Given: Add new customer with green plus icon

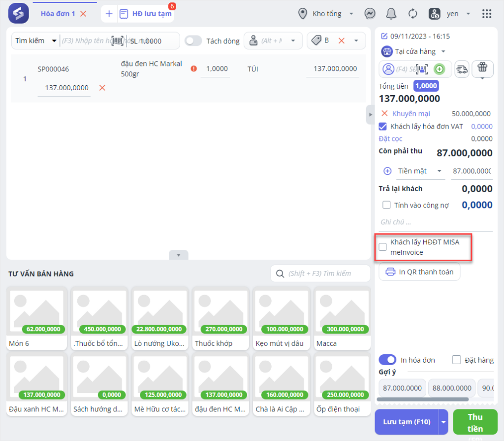Looking at the screenshot, I should coord(440,69).
